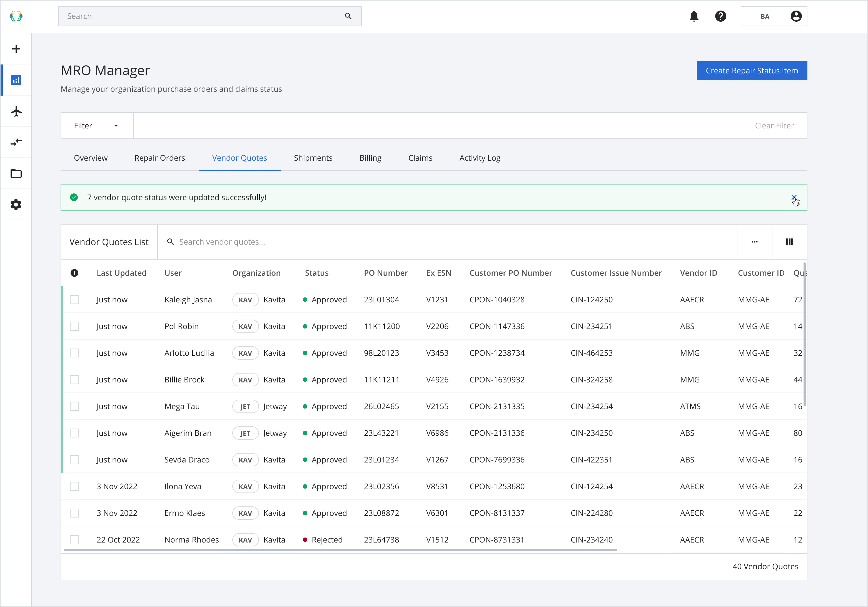This screenshot has height=607, width=868.
Task: Click KAV badge in Kaleigh Jasna row
Action: (x=245, y=300)
